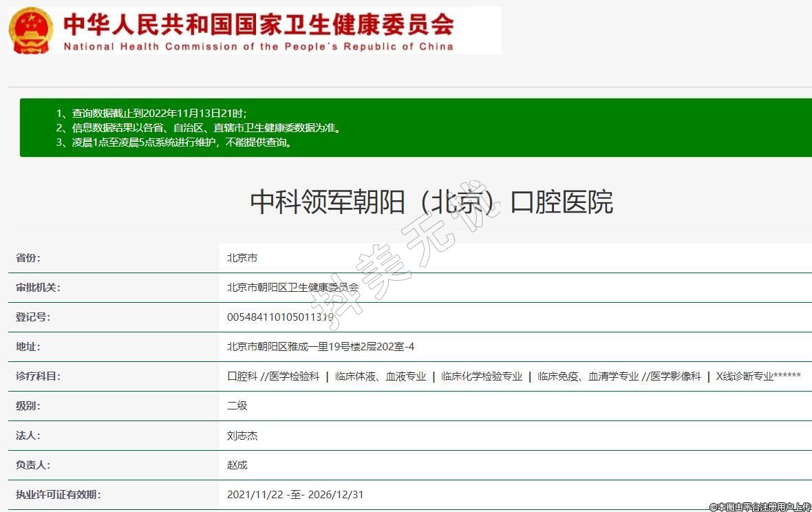The image size is (812, 512).
Task: Click the hospital name heading 中科领军朝阳（北京）口腔医院
Action: click(x=431, y=202)
